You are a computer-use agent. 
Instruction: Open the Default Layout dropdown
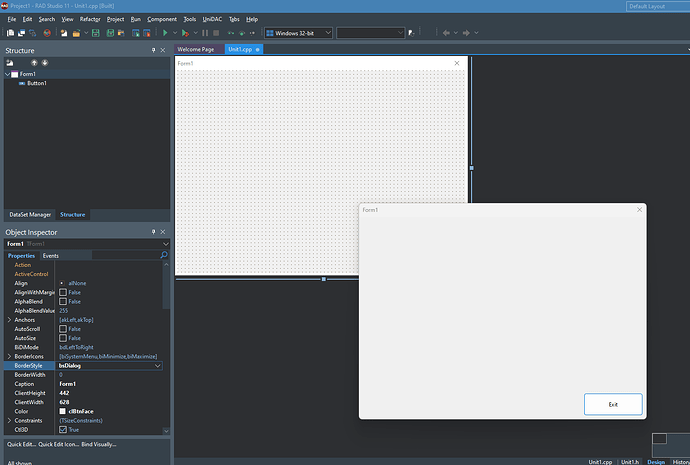658,6
